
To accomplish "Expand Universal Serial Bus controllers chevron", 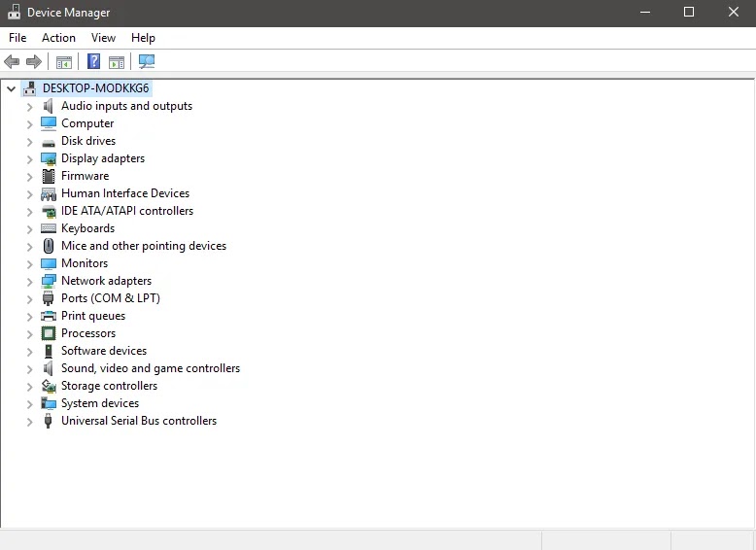I will click(29, 422).
